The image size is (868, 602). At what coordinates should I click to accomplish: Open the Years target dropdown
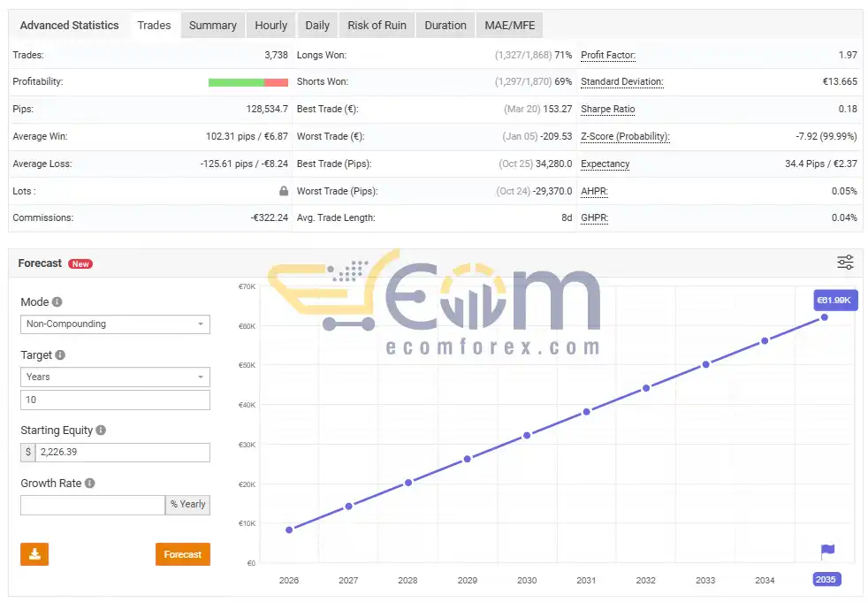coord(115,377)
